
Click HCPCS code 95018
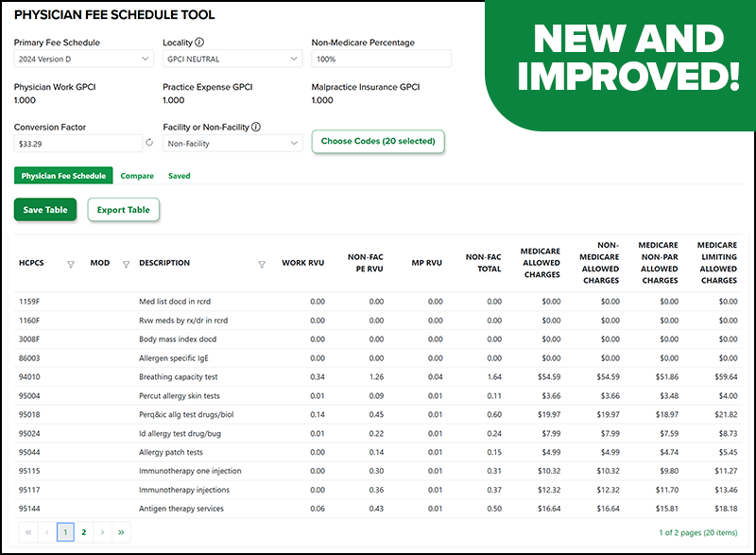coord(29,415)
